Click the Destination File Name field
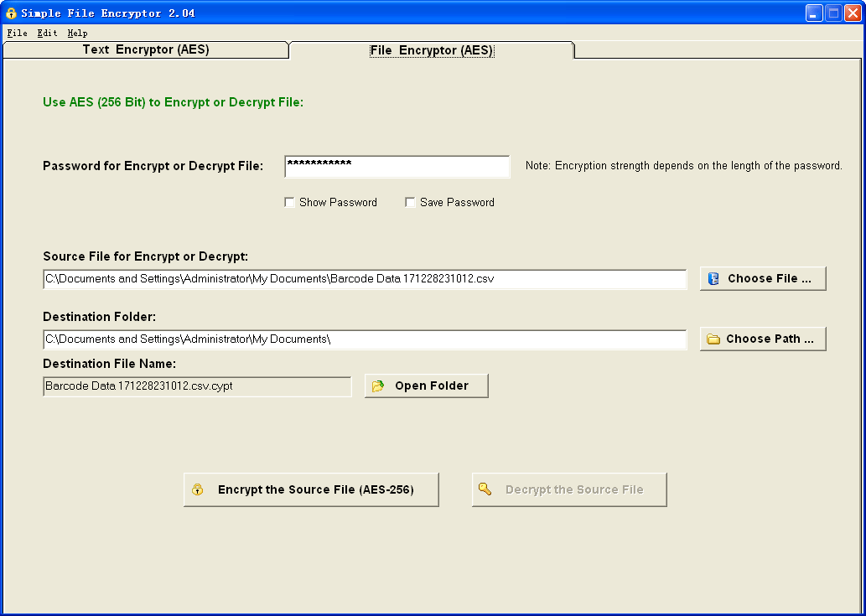The image size is (866, 616). tap(197, 386)
